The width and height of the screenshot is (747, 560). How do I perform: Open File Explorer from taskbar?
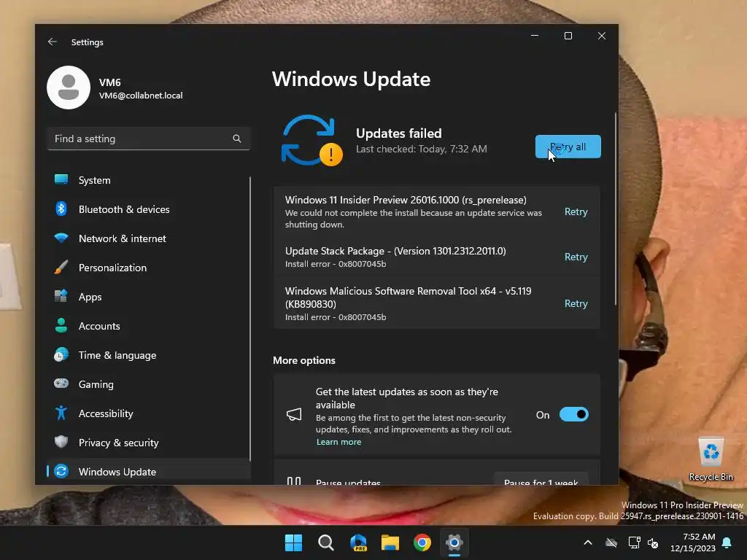pyautogui.click(x=390, y=542)
